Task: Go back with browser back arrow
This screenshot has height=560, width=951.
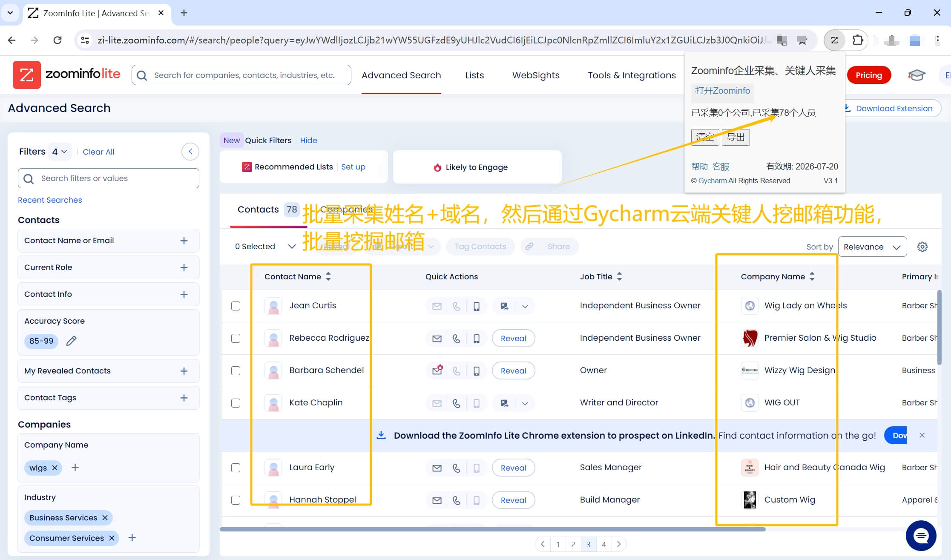Action: pos(12,40)
